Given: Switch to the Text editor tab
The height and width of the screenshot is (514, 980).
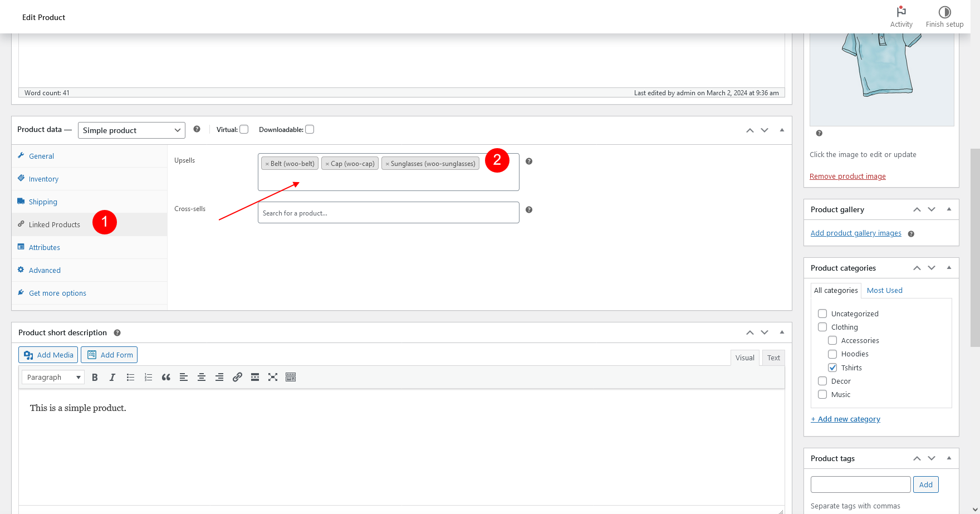Looking at the screenshot, I should [x=773, y=358].
